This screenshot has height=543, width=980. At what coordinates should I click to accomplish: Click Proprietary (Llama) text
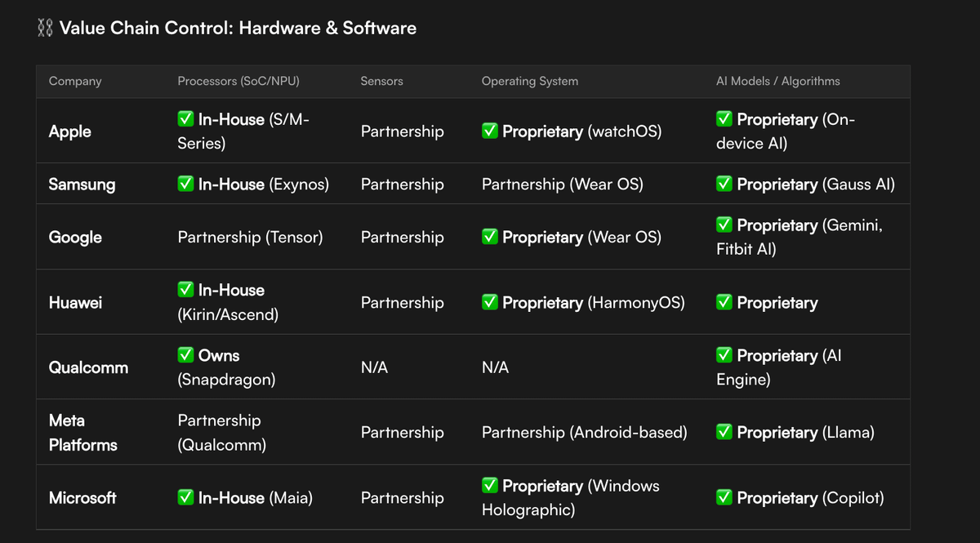coord(805,432)
